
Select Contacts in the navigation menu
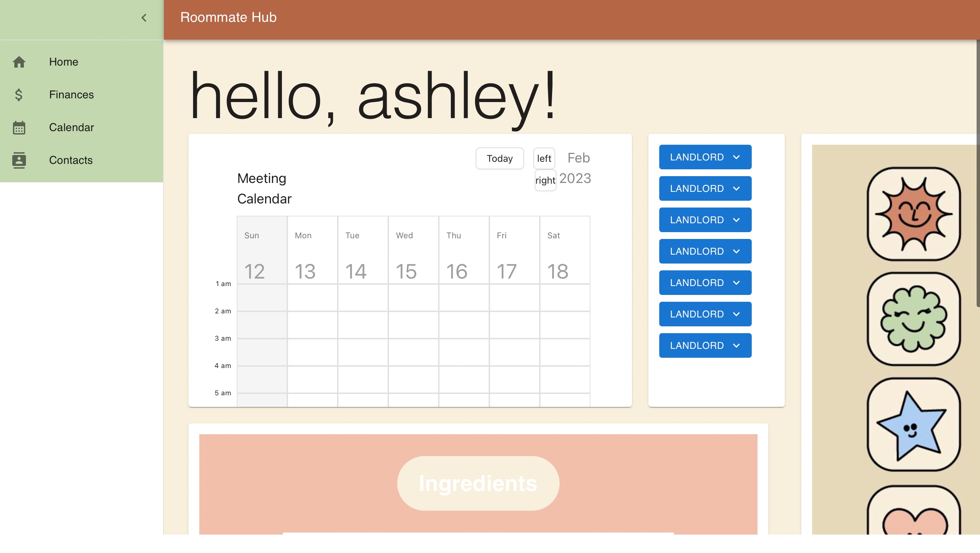click(x=71, y=160)
